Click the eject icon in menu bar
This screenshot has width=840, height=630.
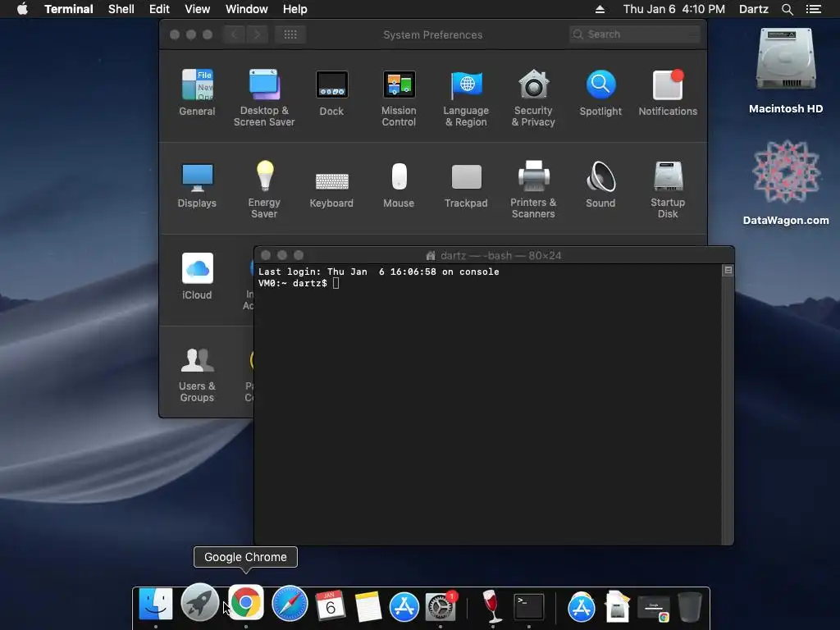(x=600, y=9)
